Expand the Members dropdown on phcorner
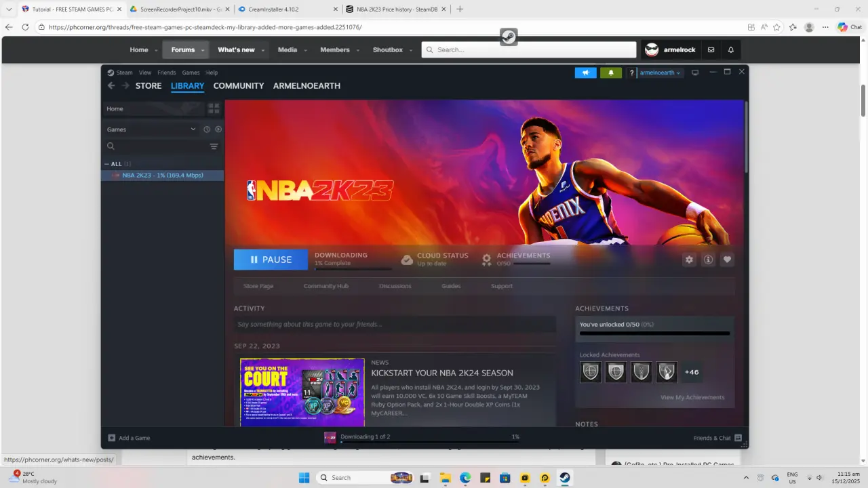868x488 pixels. point(357,50)
